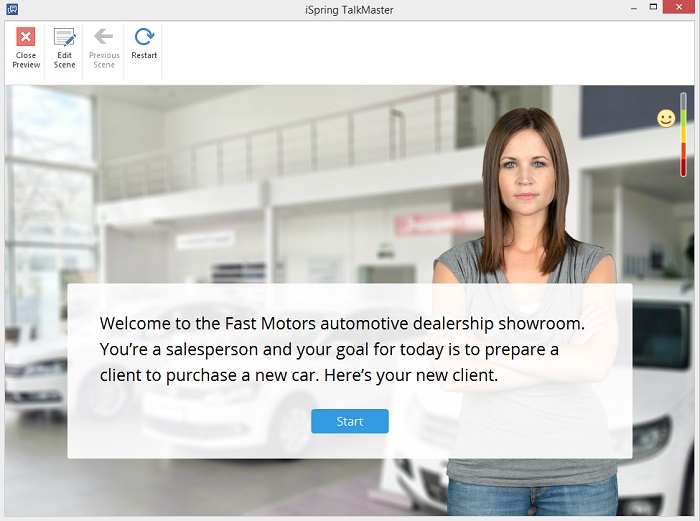Viewport: 700px width, 521px height.
Task: Maximize the TalkMaster window
Action: pos(653,7)
